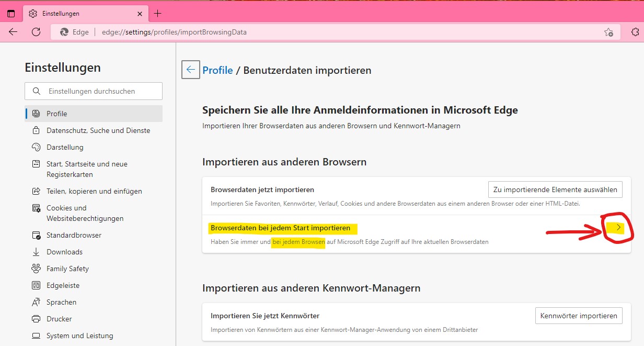
Task: Expand Browserdaten bei jedem Start importieren chevron
Action: click(619, 227)
